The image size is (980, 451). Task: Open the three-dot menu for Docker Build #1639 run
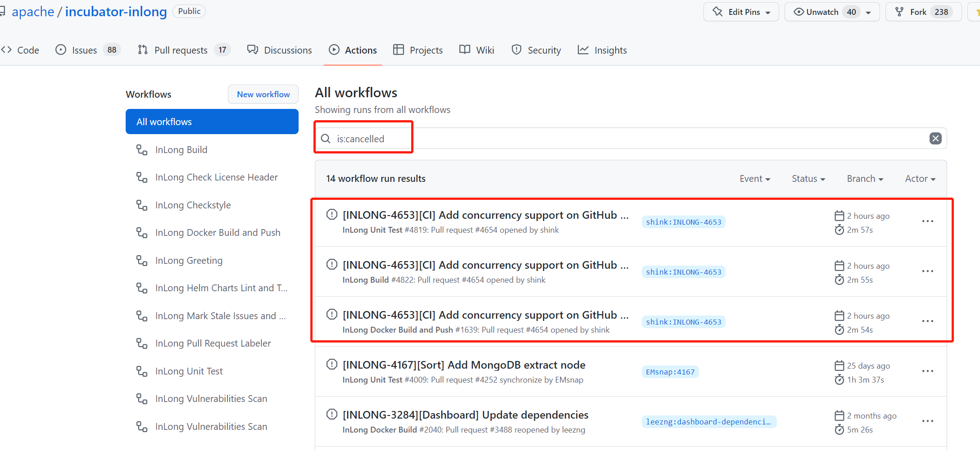[928, 321]
